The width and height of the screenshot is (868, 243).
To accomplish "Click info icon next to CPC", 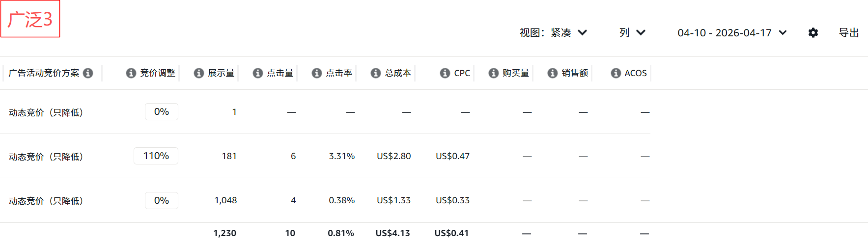I will tap(445, 73).
